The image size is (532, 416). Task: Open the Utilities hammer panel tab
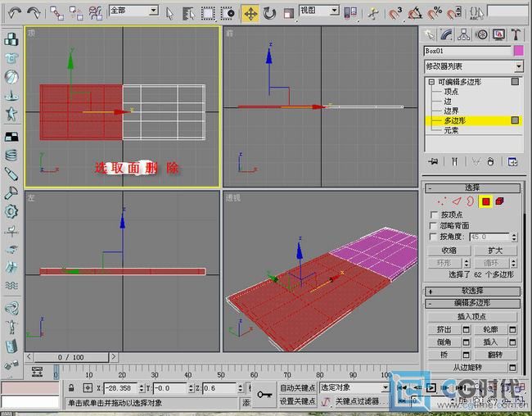[516, 34]
